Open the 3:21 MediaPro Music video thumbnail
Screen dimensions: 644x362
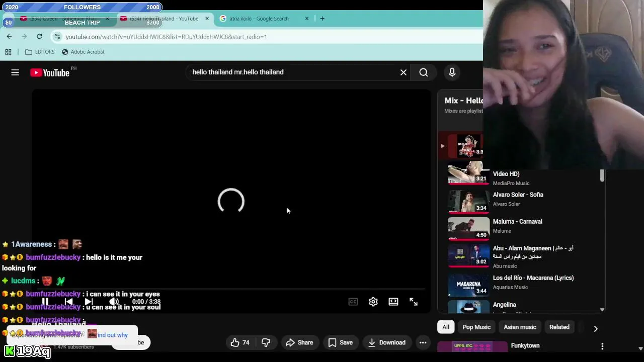[x=468, y=173]
